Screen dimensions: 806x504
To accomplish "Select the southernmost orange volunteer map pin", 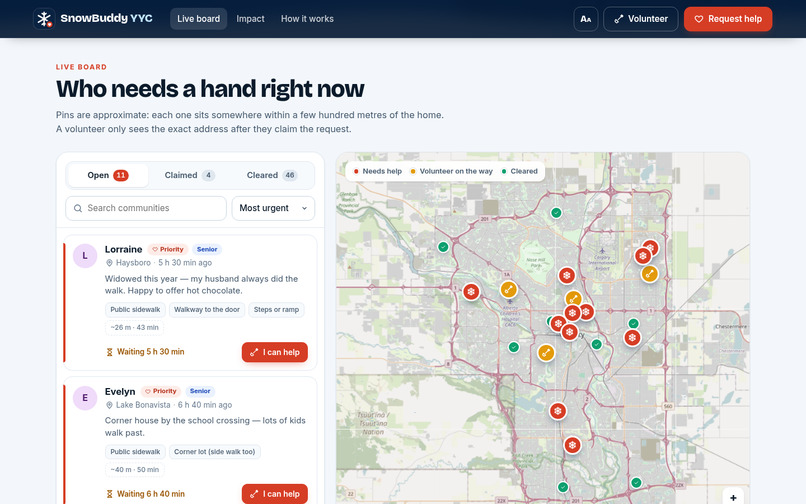I will pos(546,353).
